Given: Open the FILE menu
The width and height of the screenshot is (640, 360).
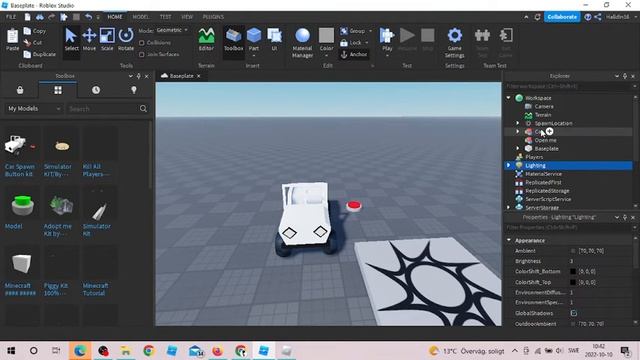Looking at the screenshot, I should tap(11, 17).
